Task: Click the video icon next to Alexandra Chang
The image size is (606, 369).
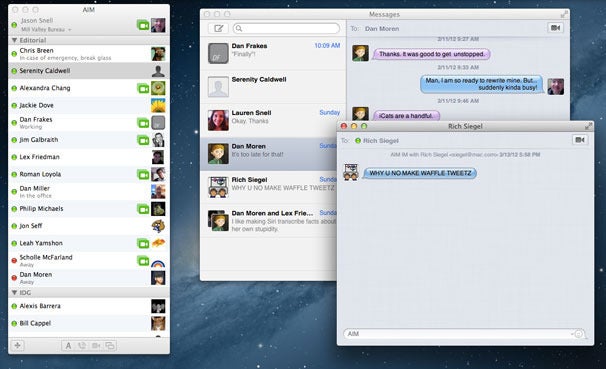Action: [143, 88]
